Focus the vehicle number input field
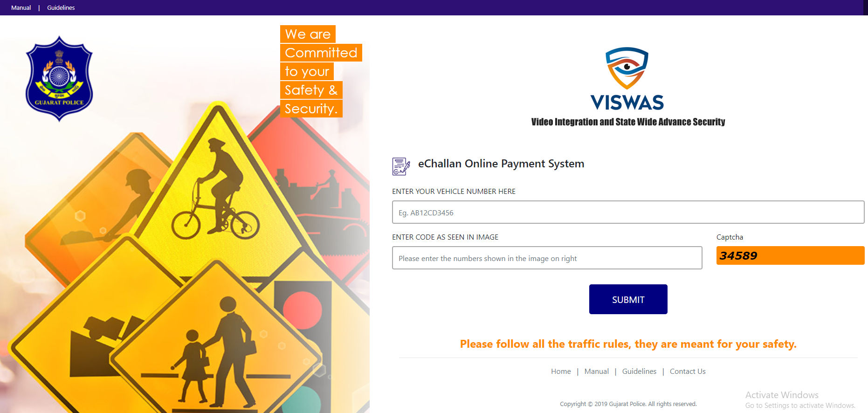The image size is (868, 413). point(628,212)
